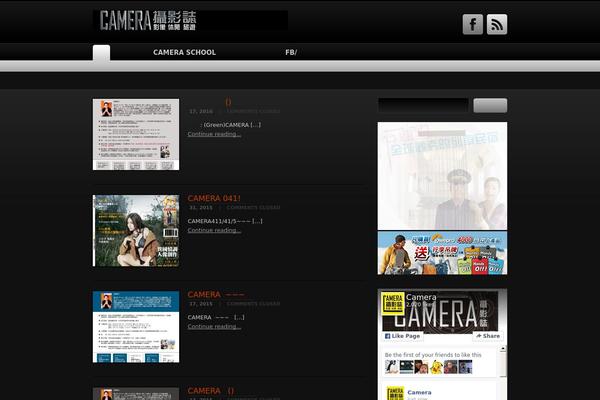The width and height of the screenshot is (600, 400).
Task: Open the third post title CAMERA ~~~
Action: coord(216,294)
